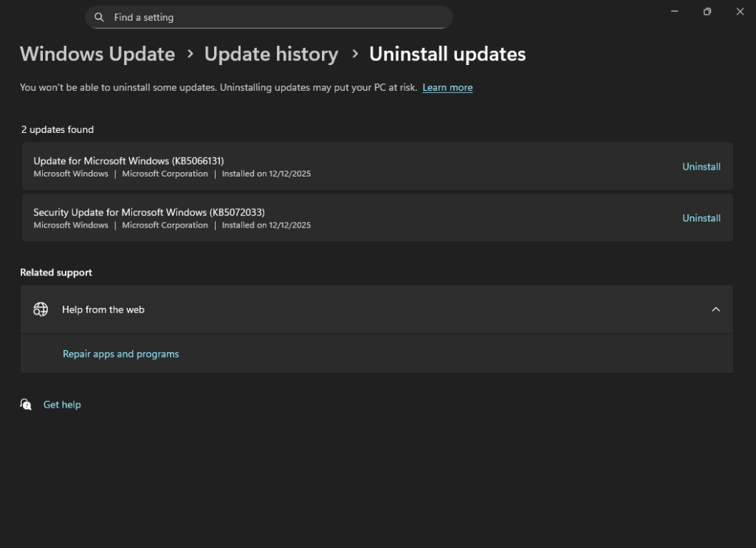Collapse the Help from the web section chevron
The image size is (756, 548).
715,309
